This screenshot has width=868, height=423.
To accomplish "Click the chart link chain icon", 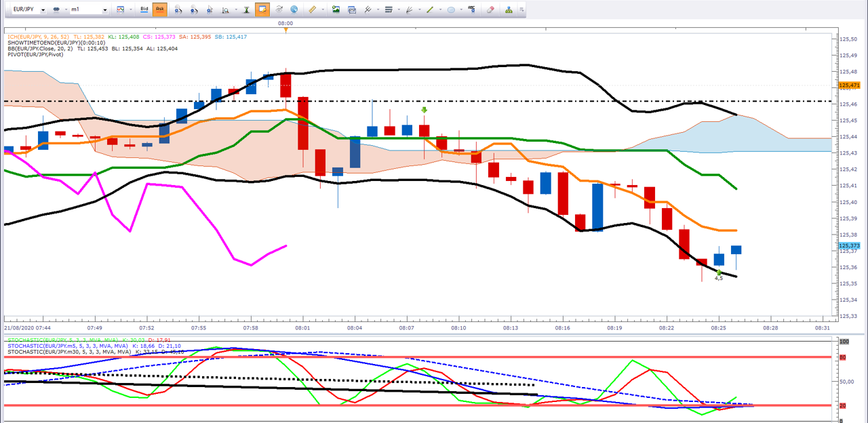I will coord(56,9).
